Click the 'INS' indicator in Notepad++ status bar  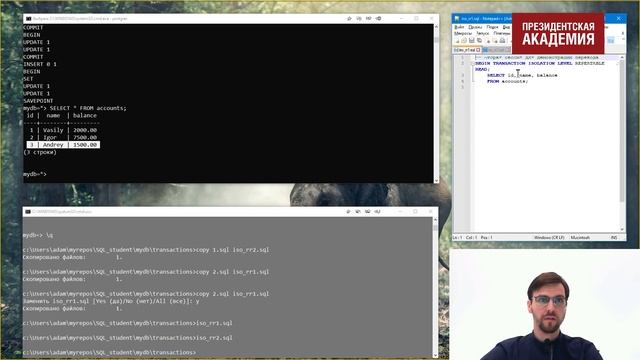pos(614,238)
